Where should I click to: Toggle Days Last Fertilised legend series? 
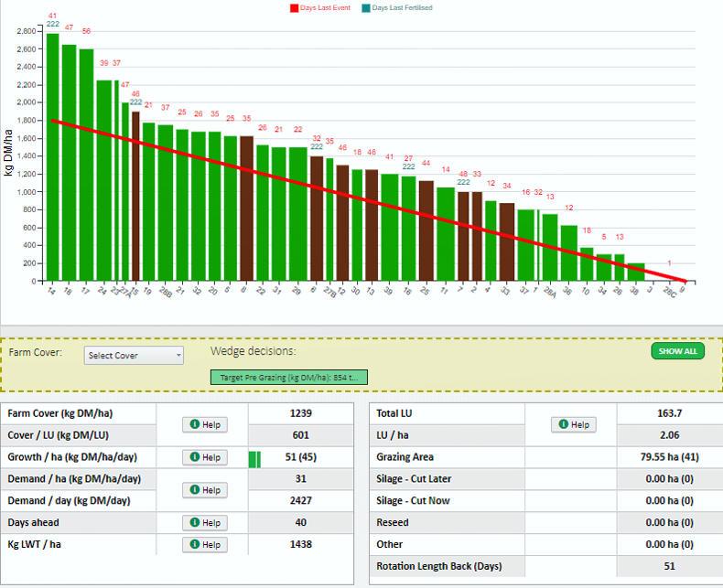(397, 8)
